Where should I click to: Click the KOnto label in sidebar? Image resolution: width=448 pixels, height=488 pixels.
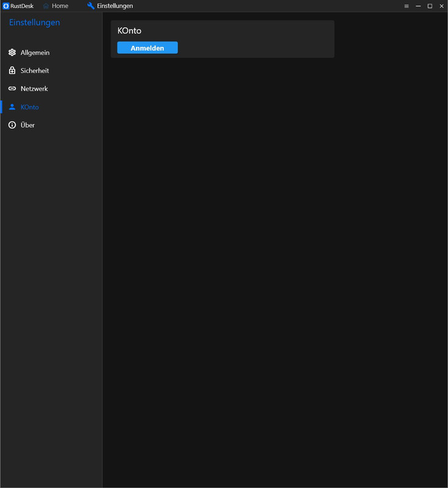pos(29,107)
